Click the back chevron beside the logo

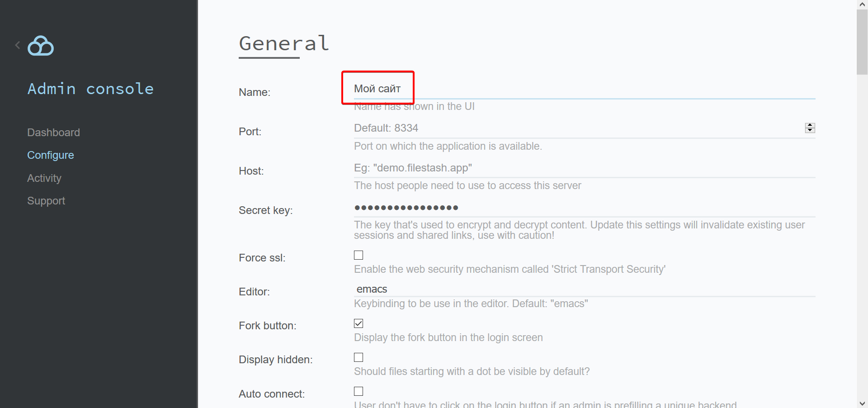18,45
